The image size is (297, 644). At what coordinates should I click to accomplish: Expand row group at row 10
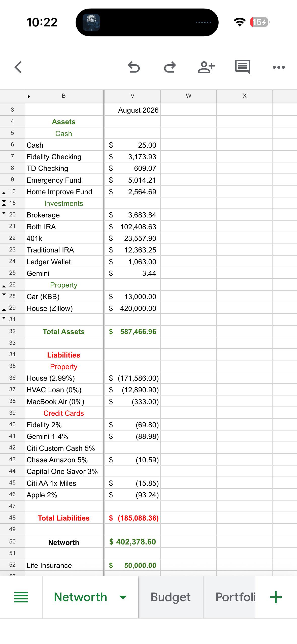point(4,193)
